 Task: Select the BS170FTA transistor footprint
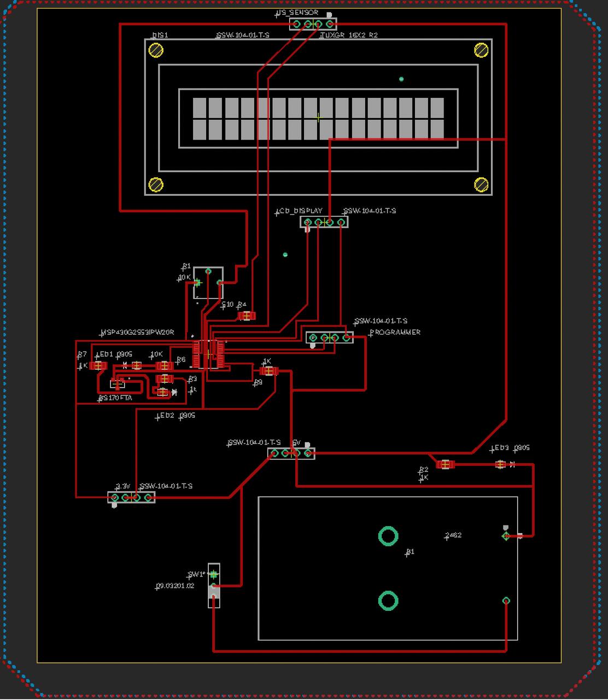coord(118,383)
